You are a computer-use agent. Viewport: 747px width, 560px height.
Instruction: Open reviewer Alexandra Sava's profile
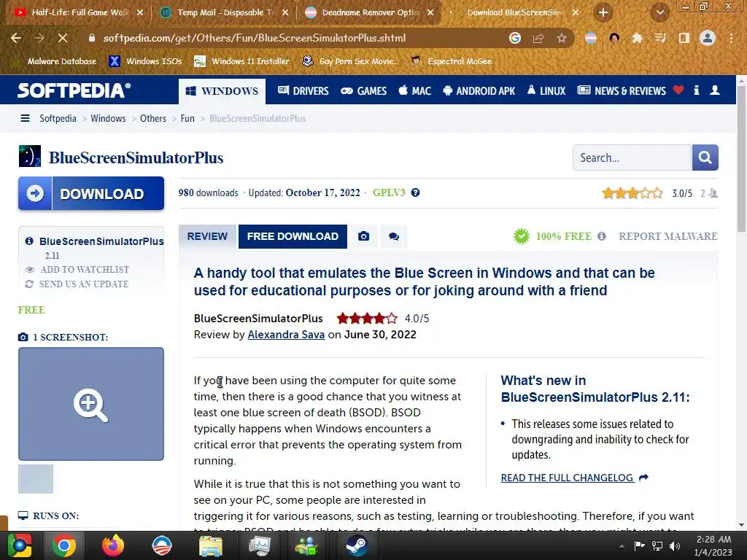[286, 334]
